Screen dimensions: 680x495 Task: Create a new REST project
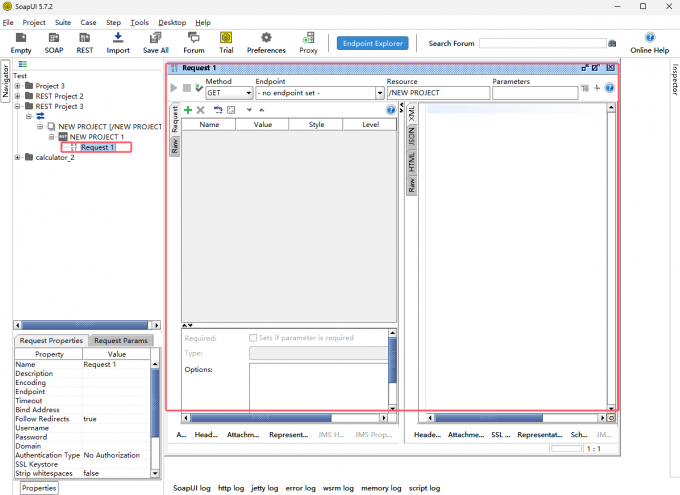(85, 43)
